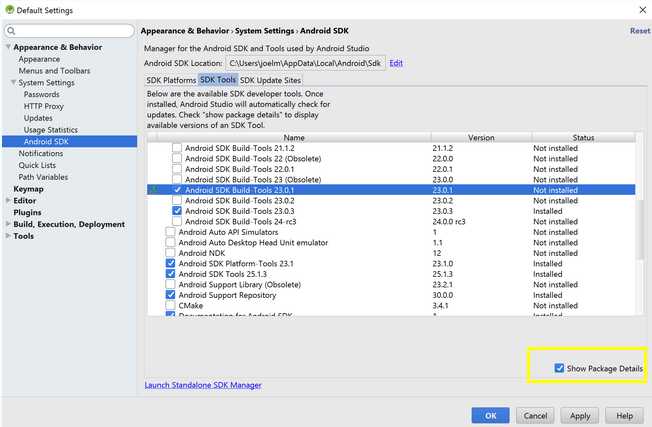652x427 pixels.
Task: Uncheck Android SDK Build-Tools 23.0.3
Action: coord(177,211)
